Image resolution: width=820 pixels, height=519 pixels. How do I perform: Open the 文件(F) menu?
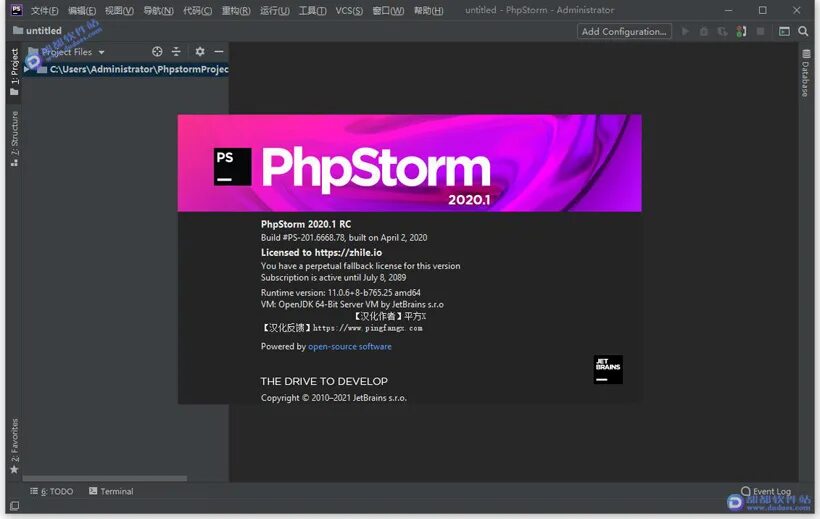44,10
